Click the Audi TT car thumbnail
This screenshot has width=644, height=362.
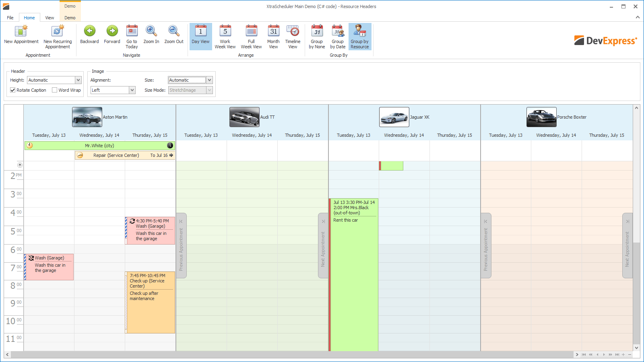244,117
